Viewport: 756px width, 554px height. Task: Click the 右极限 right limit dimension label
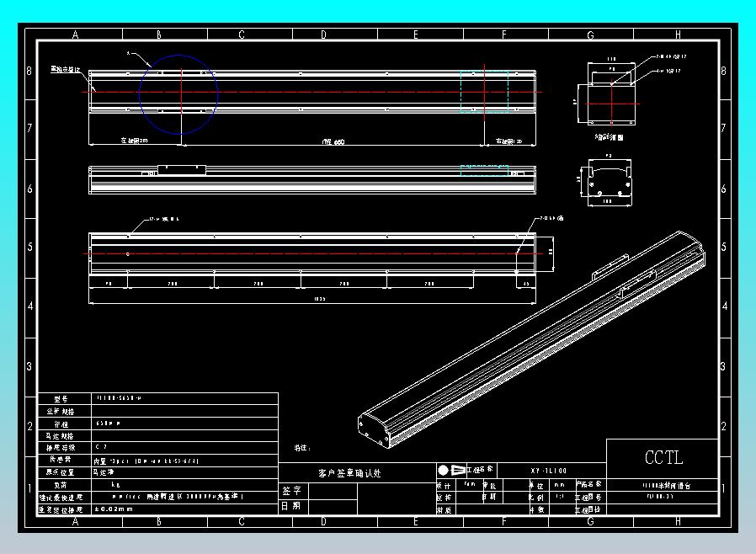pos(509,141)
